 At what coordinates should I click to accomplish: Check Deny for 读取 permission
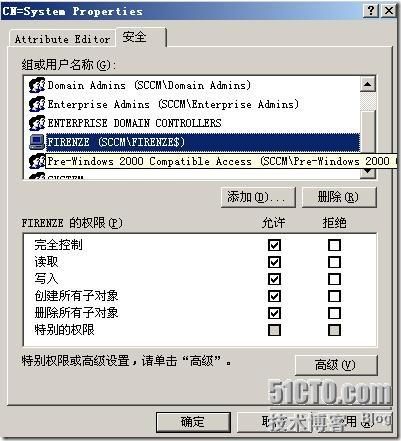click(334, 262)
